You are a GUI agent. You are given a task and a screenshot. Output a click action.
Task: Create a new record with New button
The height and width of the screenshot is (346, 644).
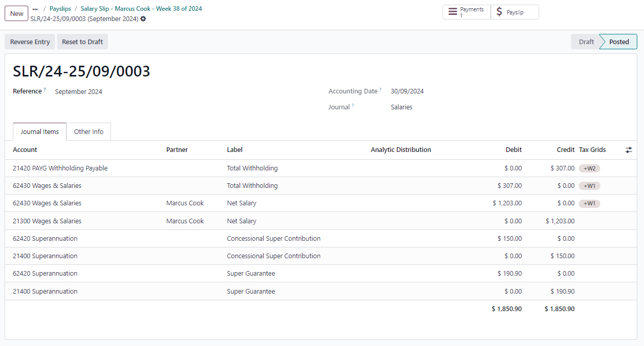(16, 14)
